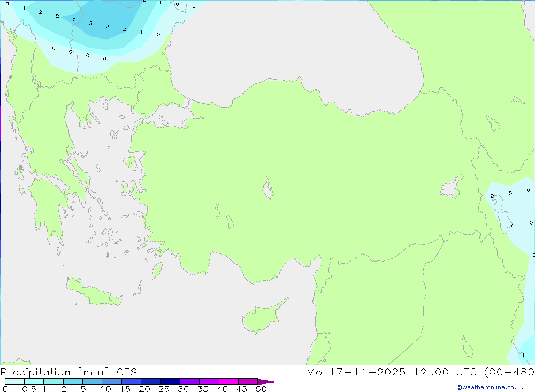535x392 pixels.
Task: Click the 'Precipitation' title word
Action: pos(35,372)
